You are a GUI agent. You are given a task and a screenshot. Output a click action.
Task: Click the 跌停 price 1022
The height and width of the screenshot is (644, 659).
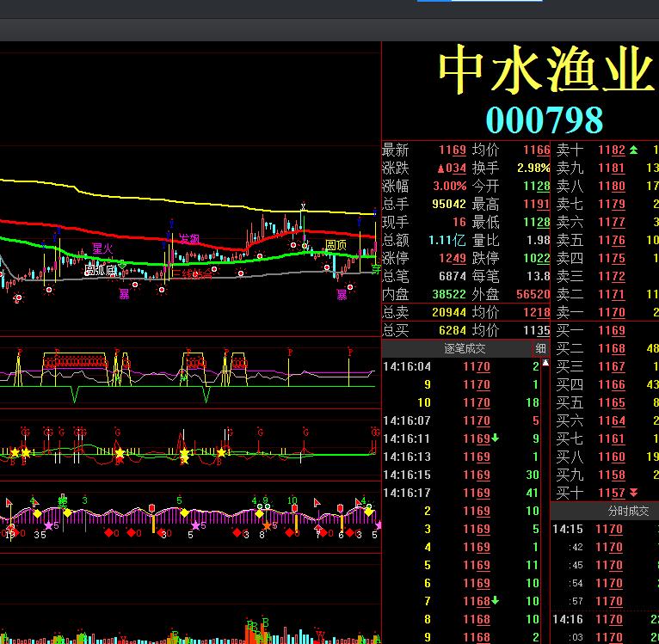[x=536, y=258]
